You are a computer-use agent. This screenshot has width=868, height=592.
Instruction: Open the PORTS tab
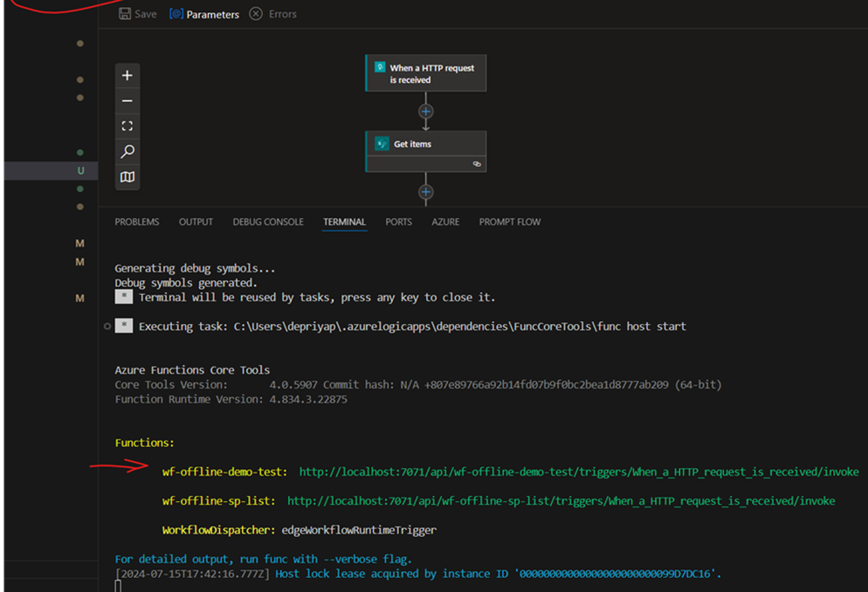tap(398, 222)
